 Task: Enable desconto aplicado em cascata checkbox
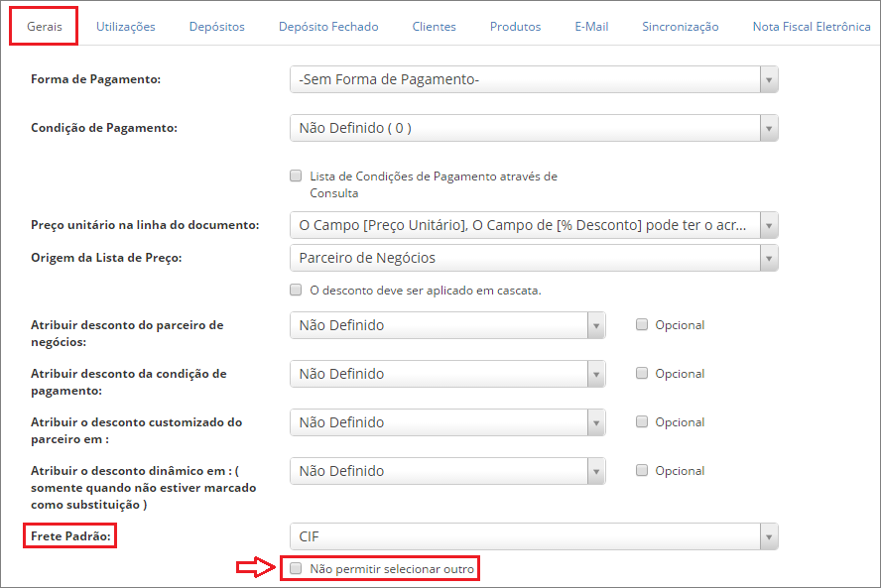[296, 290]
